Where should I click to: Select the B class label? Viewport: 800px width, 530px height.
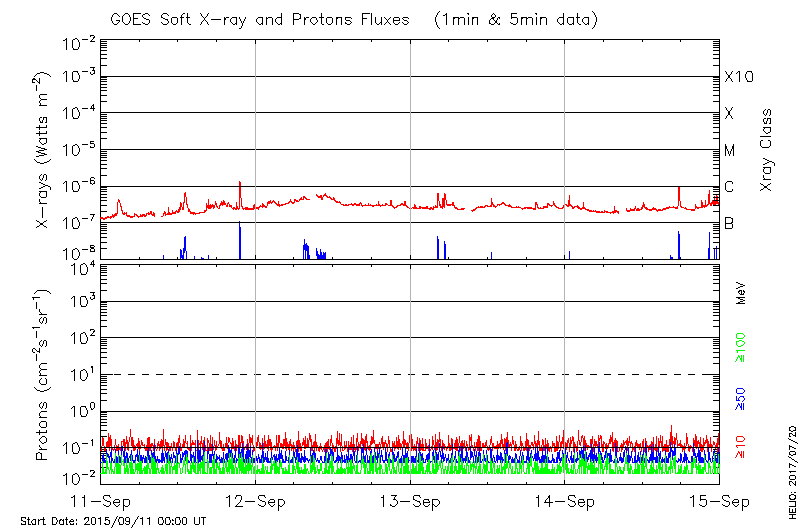pos(730,223)
